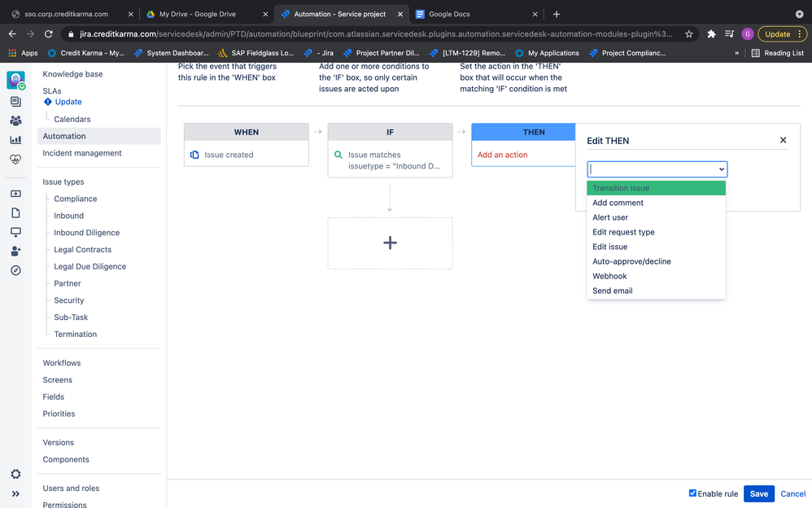Open Priorities settings
Image resolution: width=812 pixels, height=508 pixels.
[x=59, y=414]
